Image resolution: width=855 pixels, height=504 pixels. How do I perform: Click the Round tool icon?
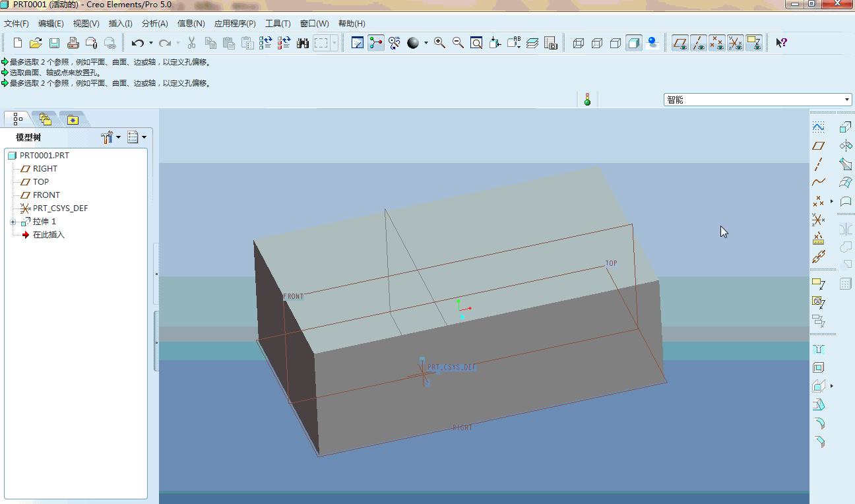(818, 423)
